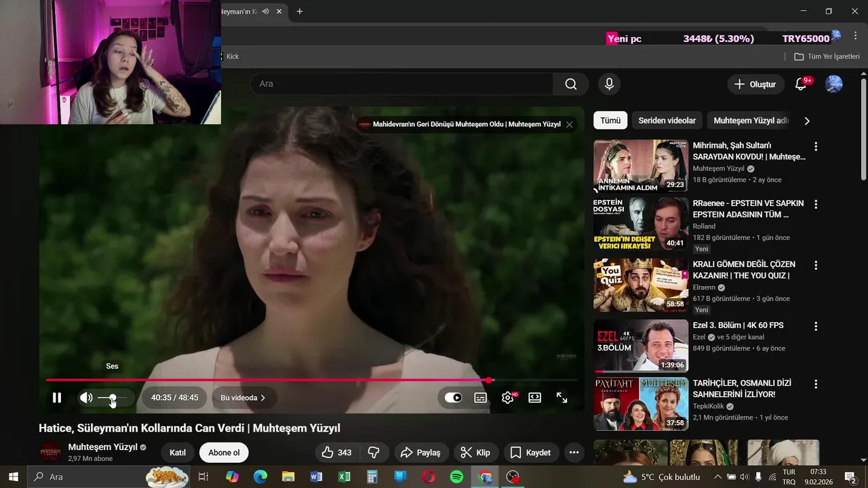Viewport: 868px width, 488px height.
Task: Open the YouTube account avatar menu
Action: pyautogui.click(x=833, y=84)
